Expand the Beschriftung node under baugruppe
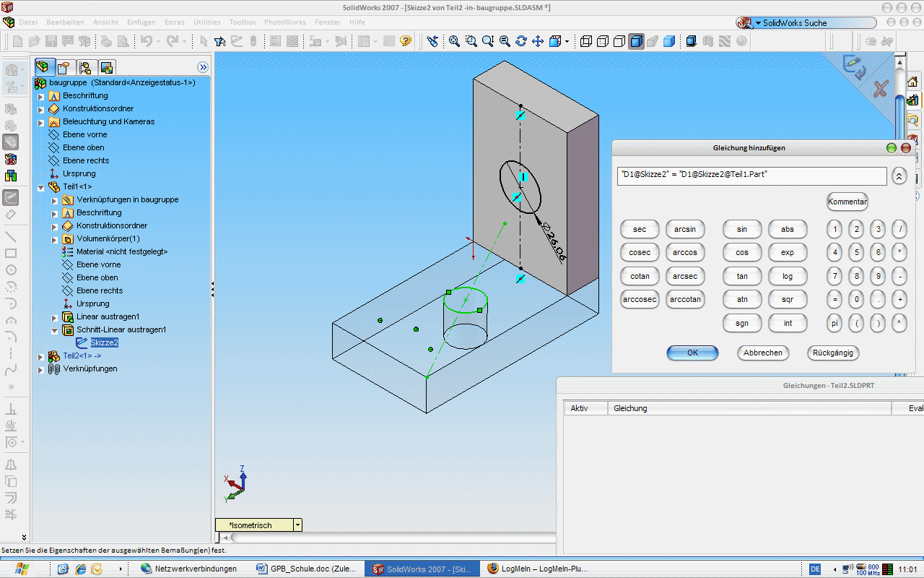The image size is (924, 578). tap(41, 96)
